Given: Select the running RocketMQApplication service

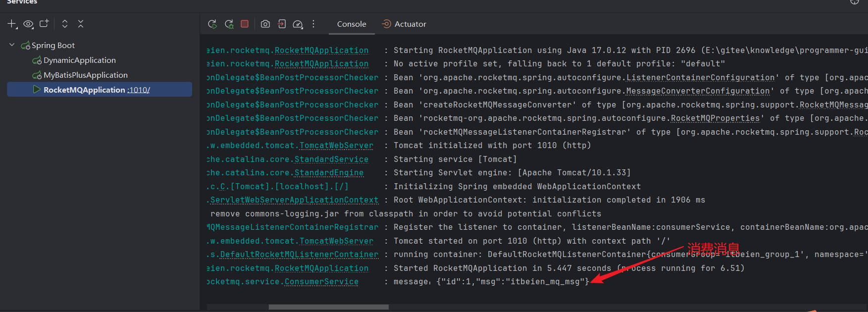Looking at the screenshot, I should 100,90.
